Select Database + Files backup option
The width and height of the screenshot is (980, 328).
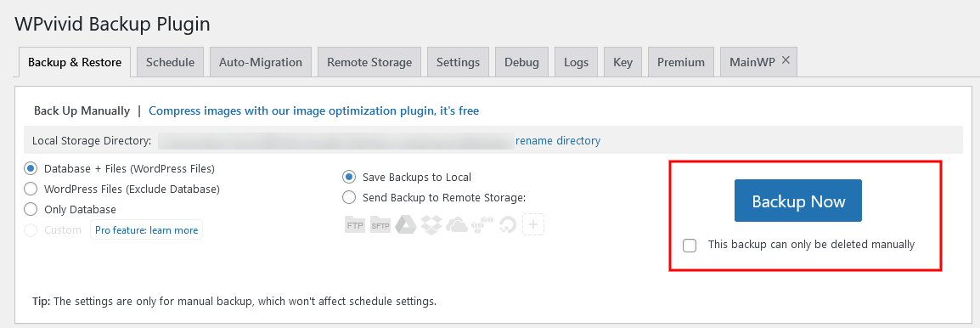point(30,169)
